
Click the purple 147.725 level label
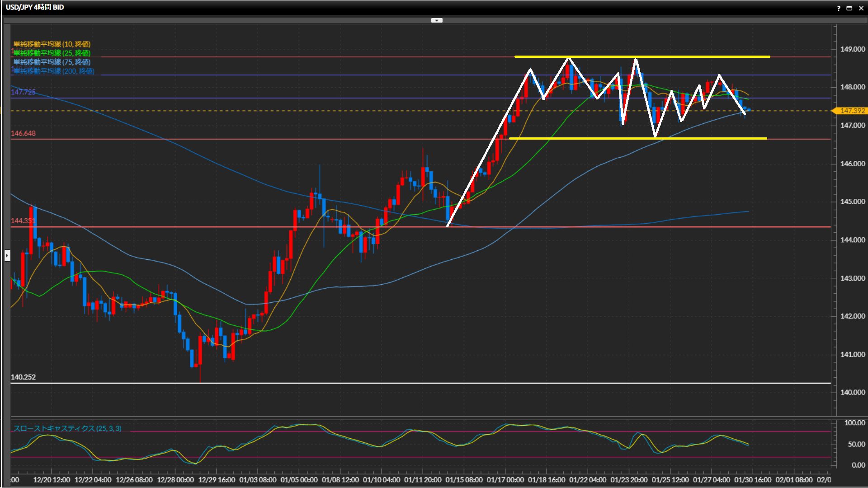[x=23, y=92]
